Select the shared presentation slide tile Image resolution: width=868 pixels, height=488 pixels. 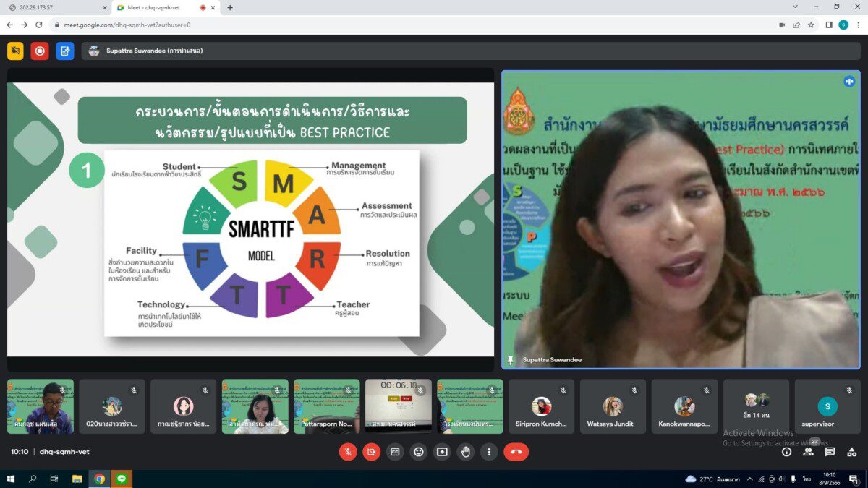[x=251, y=219]
